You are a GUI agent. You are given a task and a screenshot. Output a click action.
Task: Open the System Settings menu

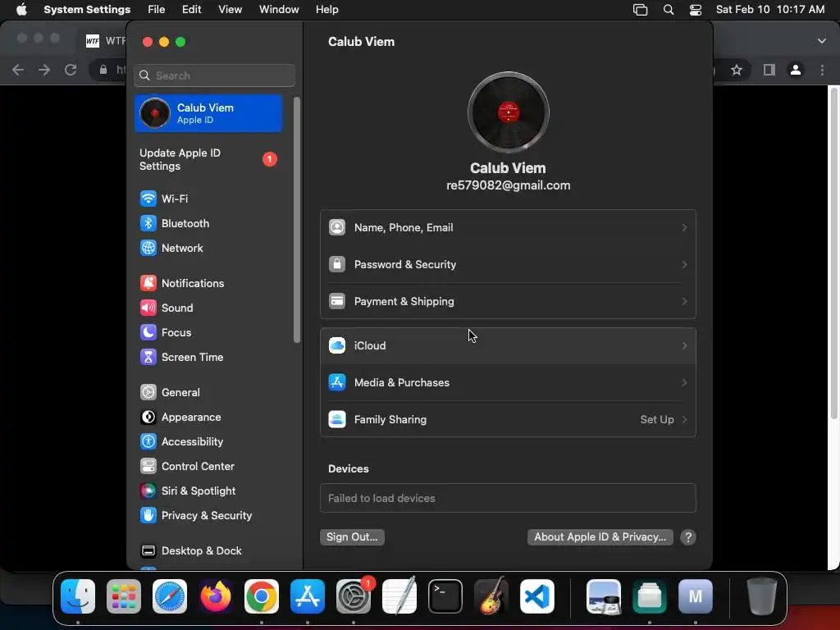click(x=87, y=10)
